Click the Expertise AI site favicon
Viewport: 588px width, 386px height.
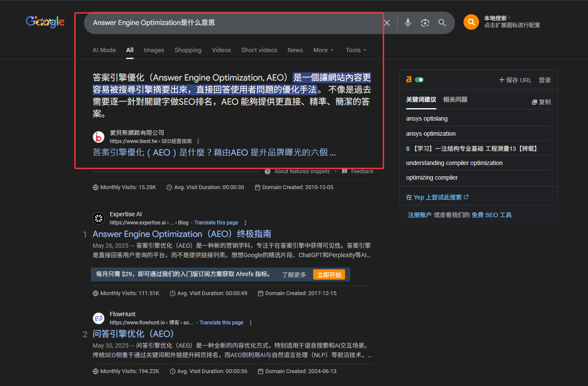click(99, 218)
